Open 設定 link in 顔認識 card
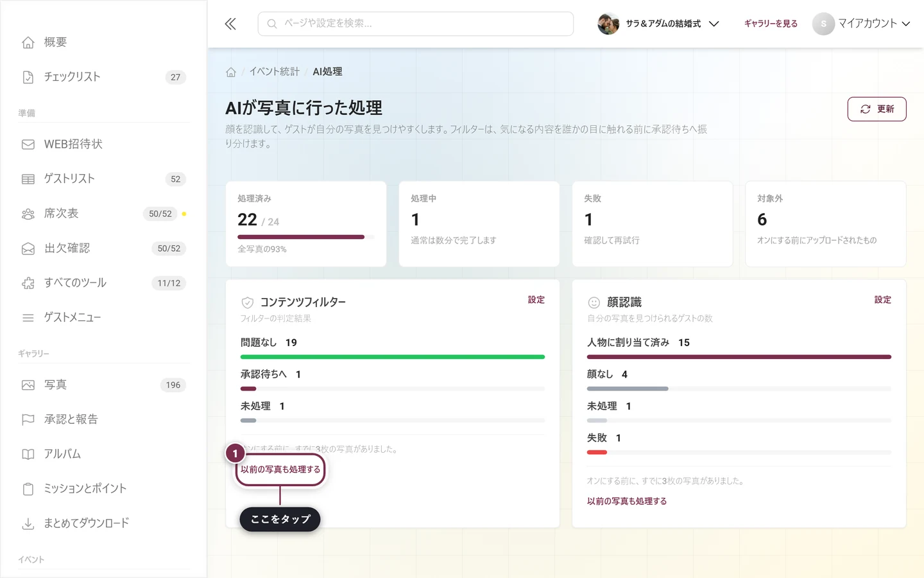This screenshot has height=578, width=924. pos(883,300)
